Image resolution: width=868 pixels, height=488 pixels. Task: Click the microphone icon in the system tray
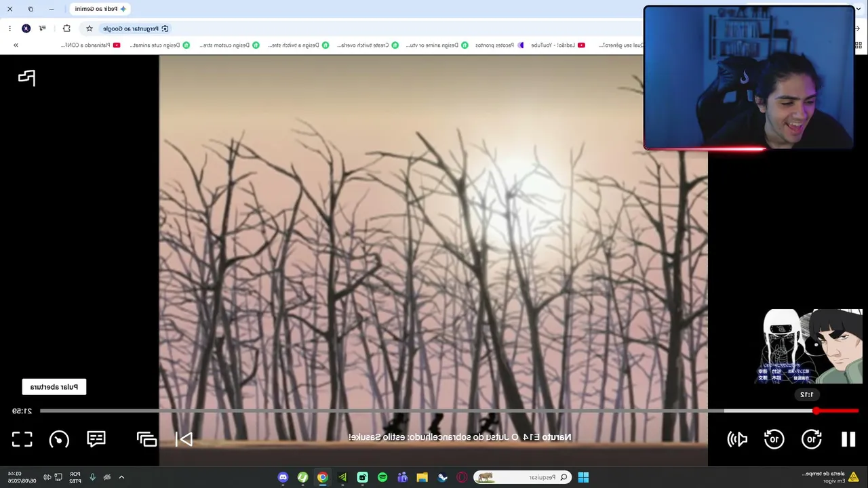coord(93,477)
